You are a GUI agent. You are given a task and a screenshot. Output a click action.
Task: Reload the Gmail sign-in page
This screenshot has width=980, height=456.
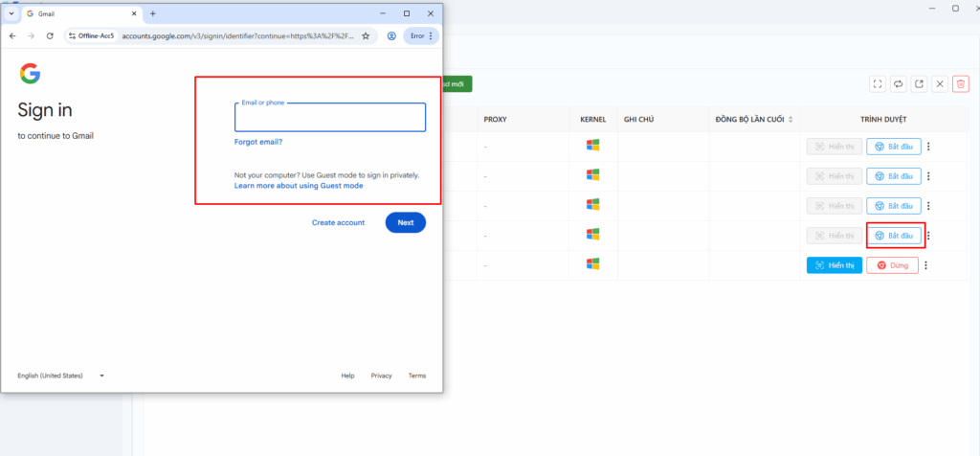(x=51, y=35)
